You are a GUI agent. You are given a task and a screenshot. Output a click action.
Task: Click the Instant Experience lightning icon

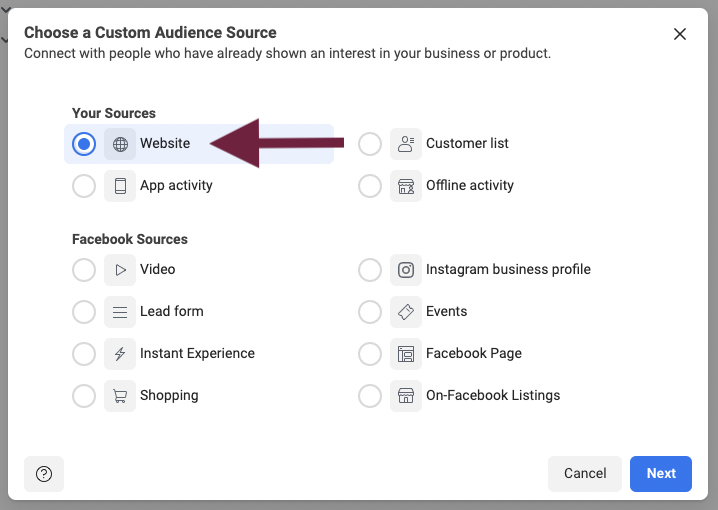[x=120, y=354]
